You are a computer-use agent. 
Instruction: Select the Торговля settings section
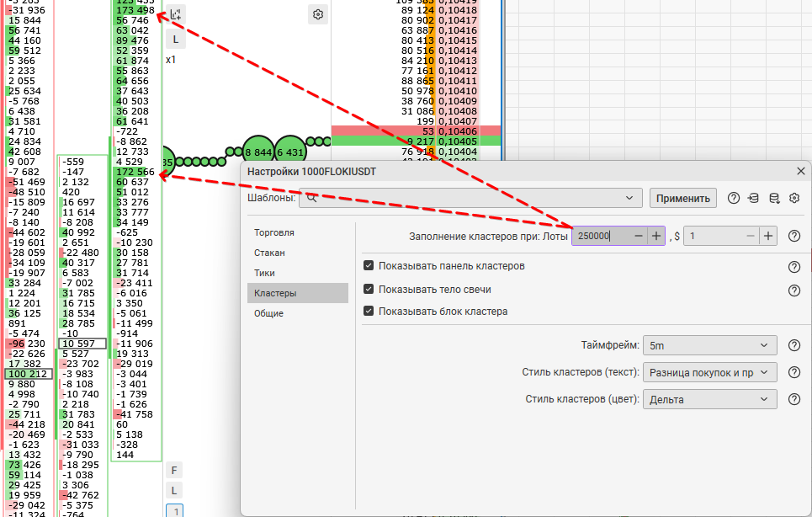[274, 232]
